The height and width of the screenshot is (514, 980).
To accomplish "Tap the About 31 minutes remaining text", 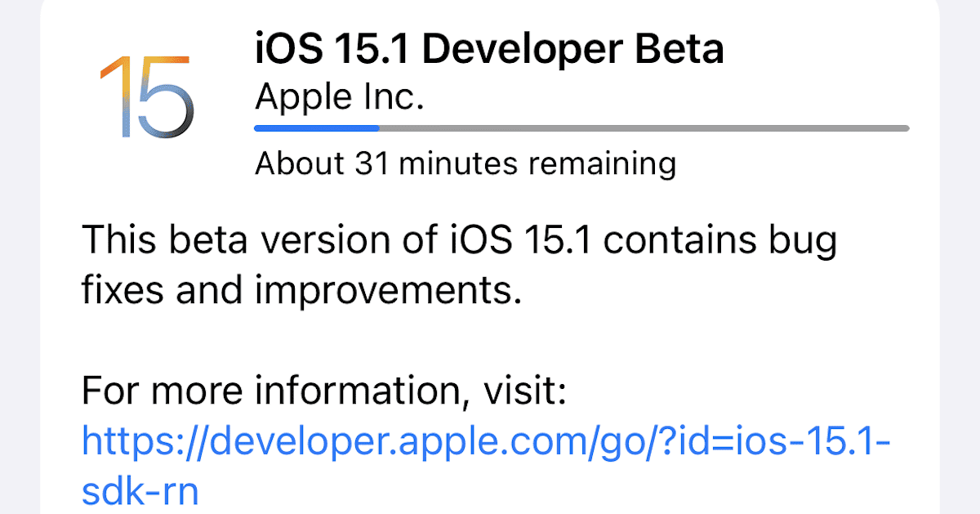I will pyautogui.click(x=465, y=163).
